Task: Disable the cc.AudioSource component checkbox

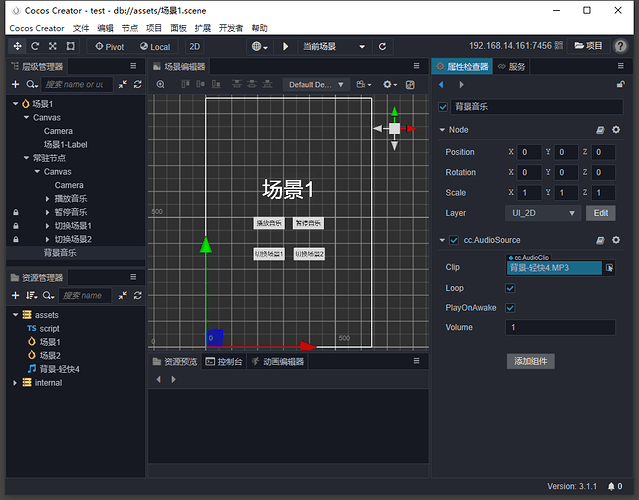Action: point(454,240)
